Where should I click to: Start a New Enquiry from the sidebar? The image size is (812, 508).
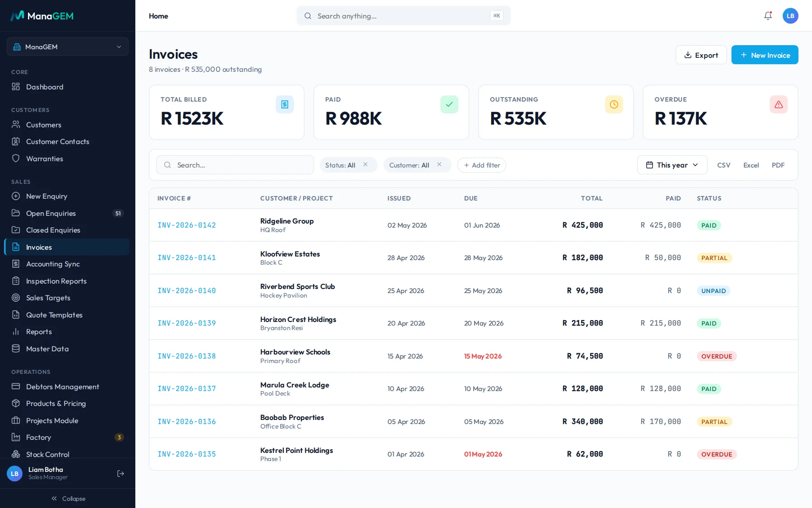click(x=67, y=196)
